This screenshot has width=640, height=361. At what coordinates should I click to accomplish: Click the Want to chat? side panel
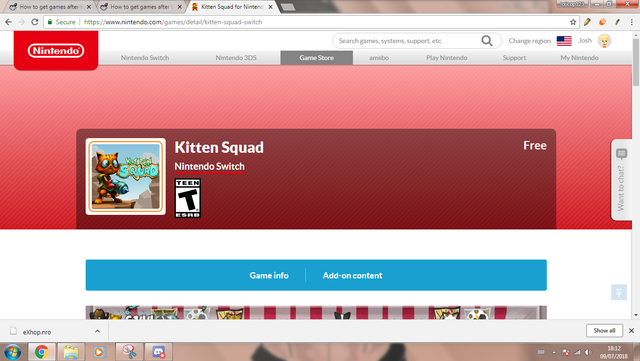621,180
